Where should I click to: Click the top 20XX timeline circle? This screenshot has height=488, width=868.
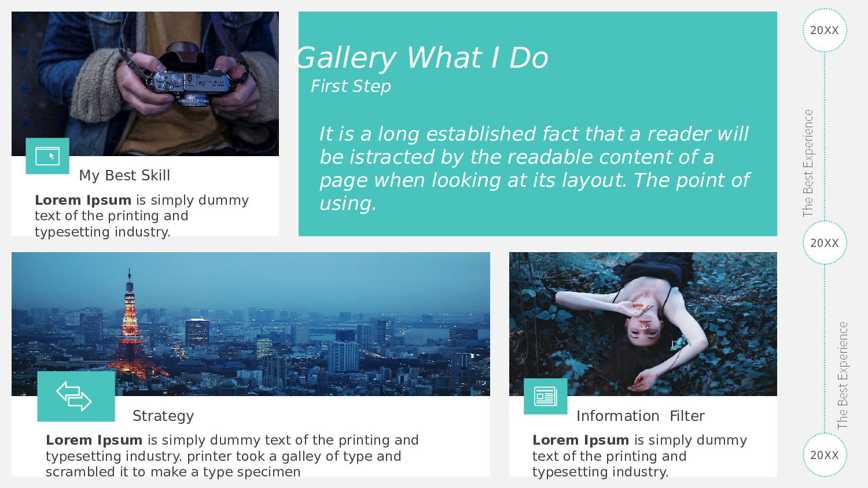[x=825, y=30]
